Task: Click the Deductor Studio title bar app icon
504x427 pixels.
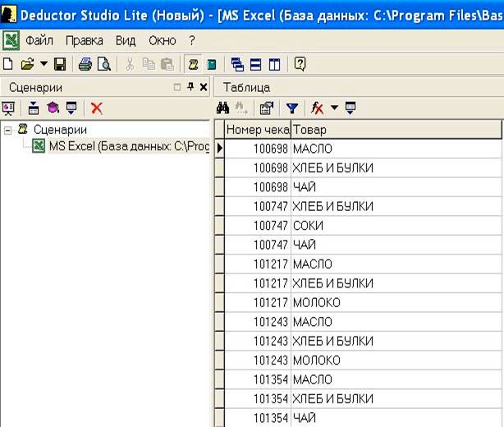Action: click(x=9, y=15)
